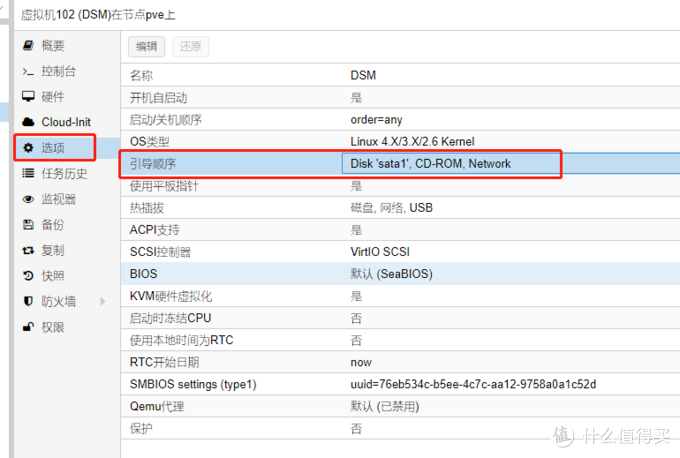Select the 启动/关机顺序 row label
Viewport: 680px width, 458px height.
pos(166,120)
